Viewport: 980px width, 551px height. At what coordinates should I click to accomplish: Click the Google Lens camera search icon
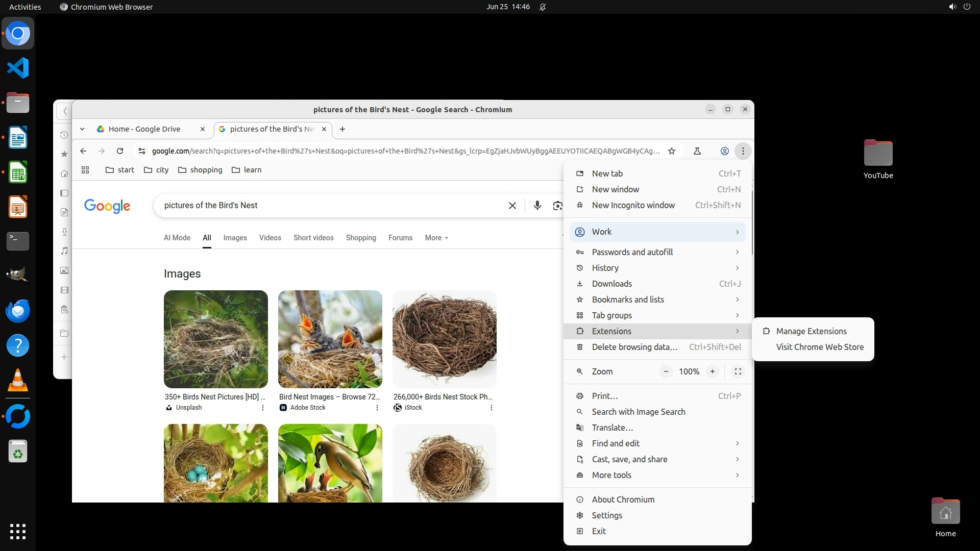coord(557,206)
